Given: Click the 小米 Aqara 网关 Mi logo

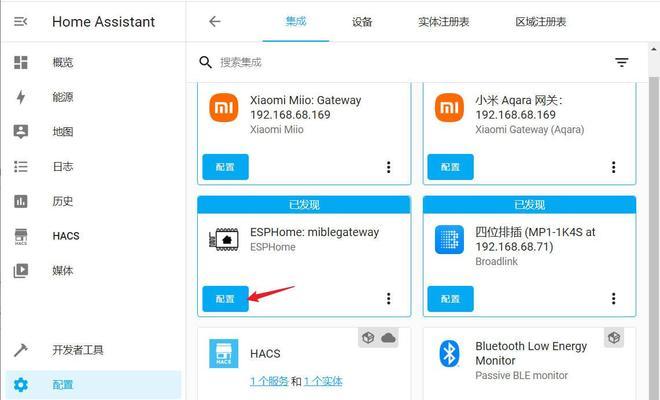Looking at the screenshot, I should 449,108.
